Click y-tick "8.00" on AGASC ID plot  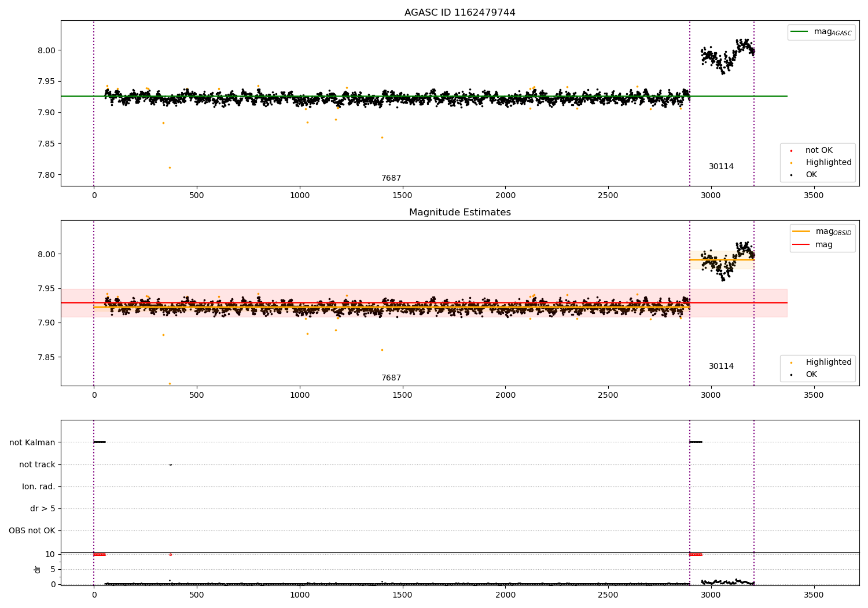pos(46,50)
